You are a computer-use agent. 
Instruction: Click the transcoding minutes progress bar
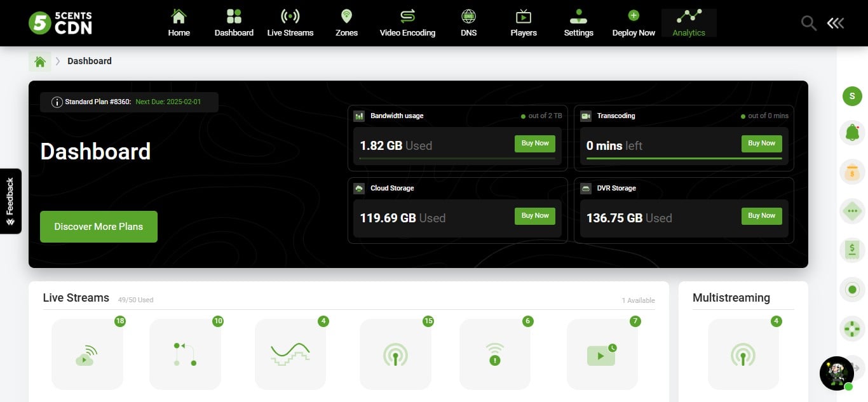point(684,158)
